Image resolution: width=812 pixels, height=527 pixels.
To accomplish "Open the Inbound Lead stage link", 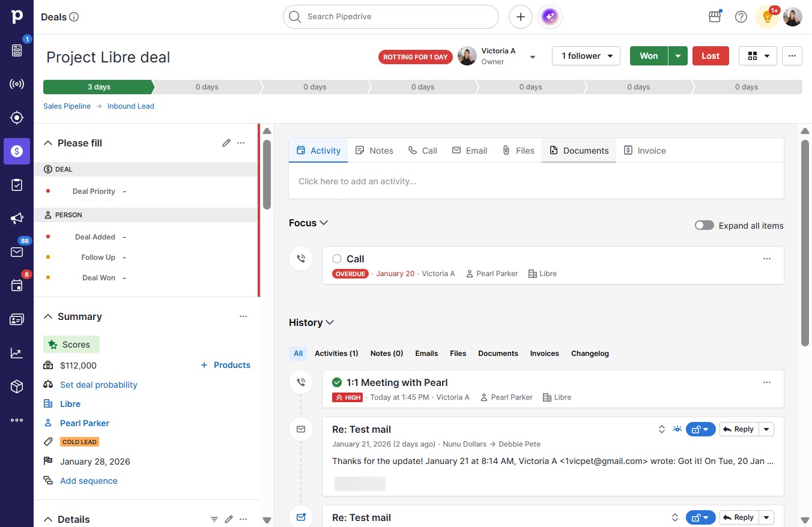I will coord(131,106).
